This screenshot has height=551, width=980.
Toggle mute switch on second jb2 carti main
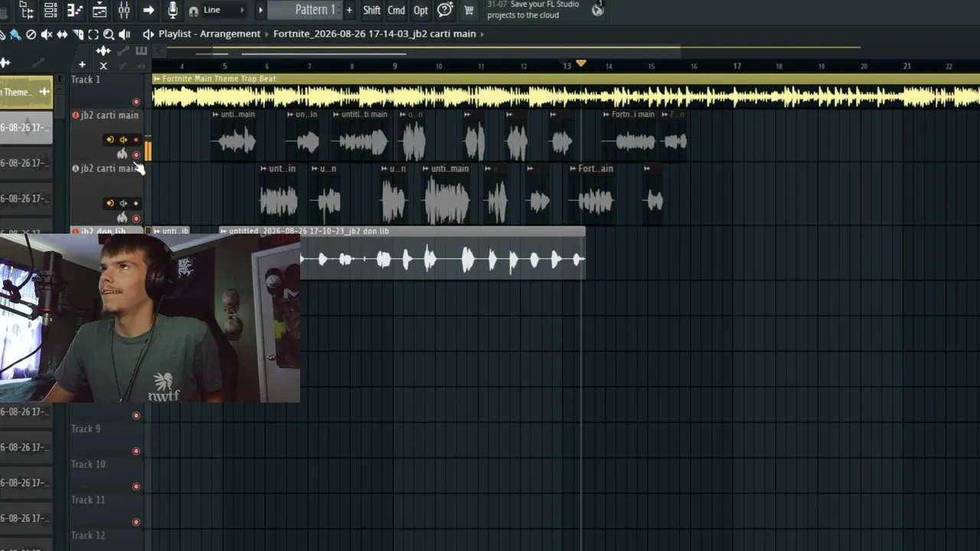pos(136,220)
